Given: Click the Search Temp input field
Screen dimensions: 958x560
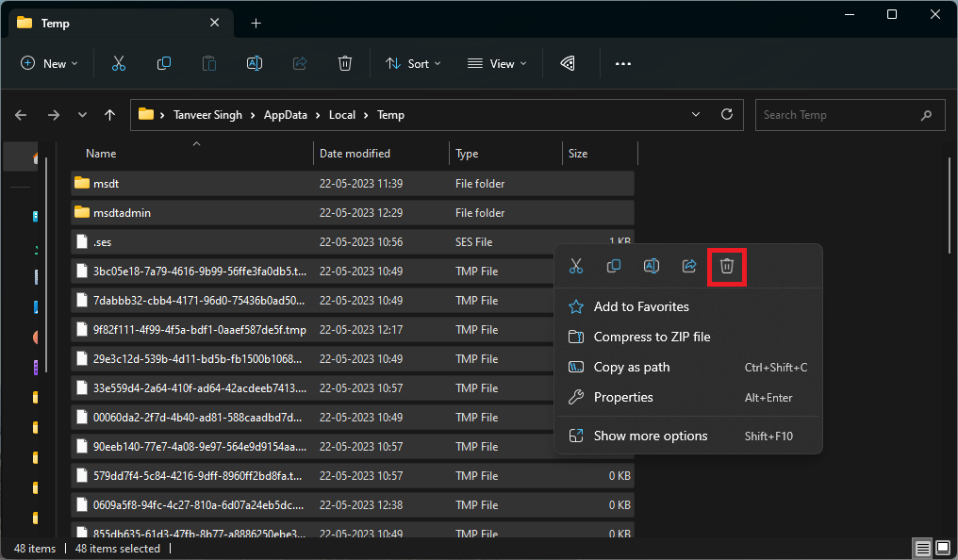Looking at the screenshot, I should pos(836,115).
